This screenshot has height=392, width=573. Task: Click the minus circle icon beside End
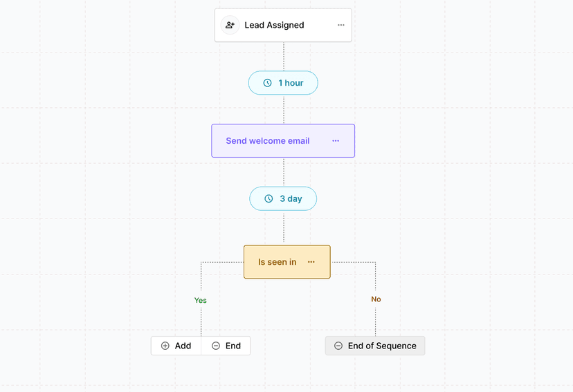(216, 346)
